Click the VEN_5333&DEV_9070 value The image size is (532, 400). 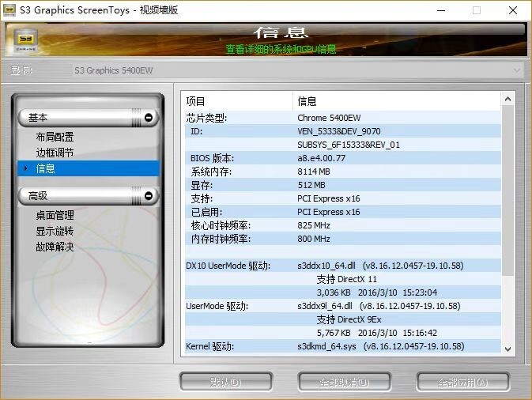338,131
